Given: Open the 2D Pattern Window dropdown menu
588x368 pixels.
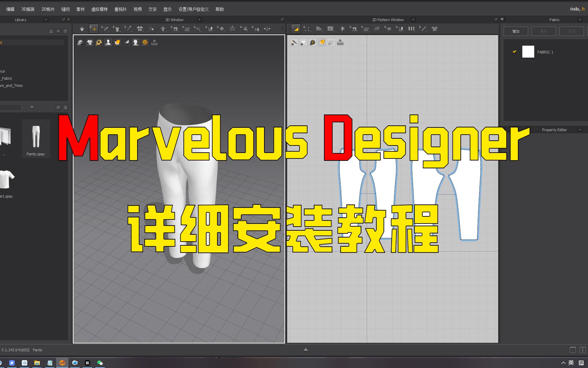Looking at the screenshot, I should (x=413, y=19).
